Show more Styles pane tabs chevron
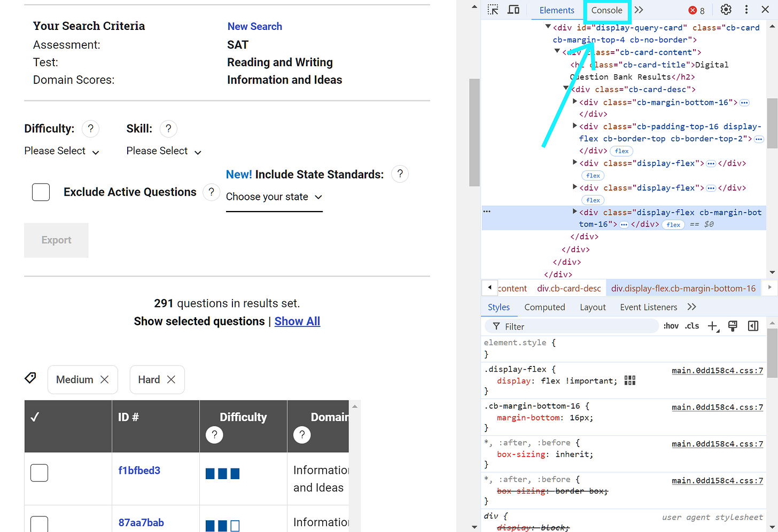Image resolution: width=778 pixels, height=532 pixels. pyautogui.click(x=692, y=307)
